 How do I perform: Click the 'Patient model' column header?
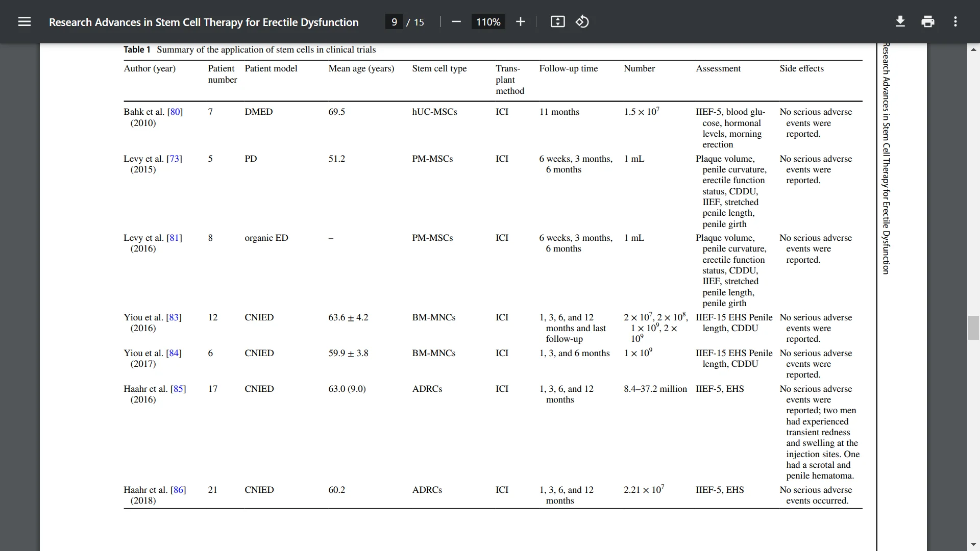(271, 68)
